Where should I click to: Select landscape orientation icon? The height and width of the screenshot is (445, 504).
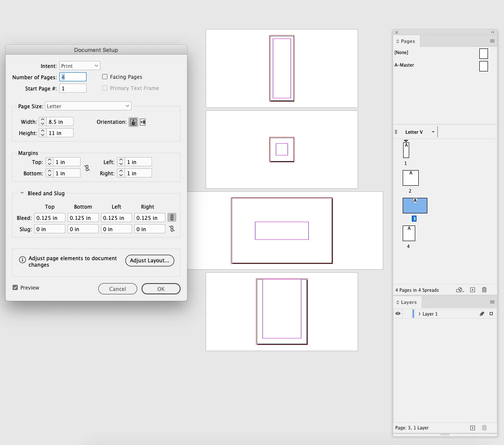pos(143,122)
